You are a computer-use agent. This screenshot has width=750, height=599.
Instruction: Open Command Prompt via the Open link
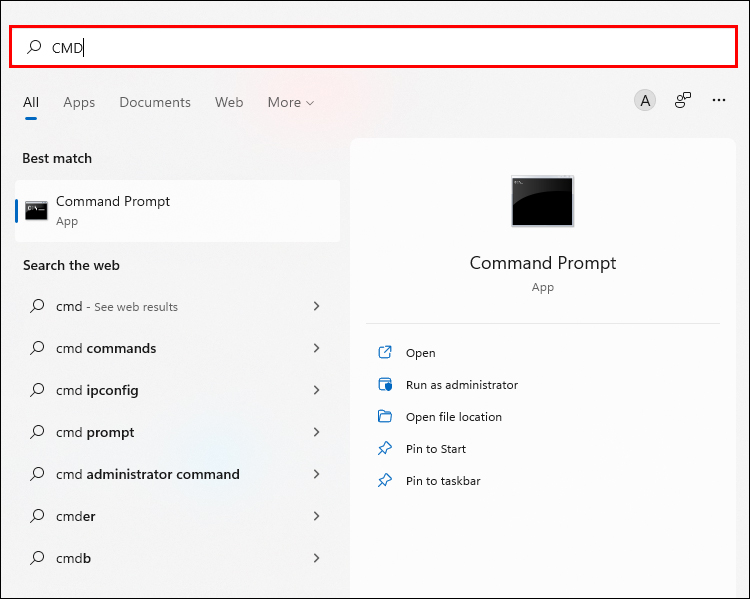pyautogui.click(x=421, y=353)
